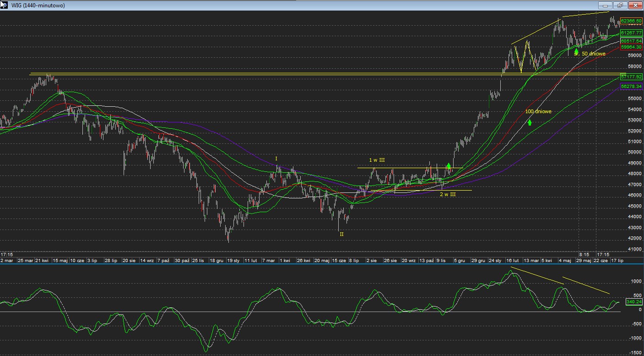644x356 pixels.
Task: Click the 'WIG (1440-minutowo)' title bar text
Action: [x=38, y=5]
